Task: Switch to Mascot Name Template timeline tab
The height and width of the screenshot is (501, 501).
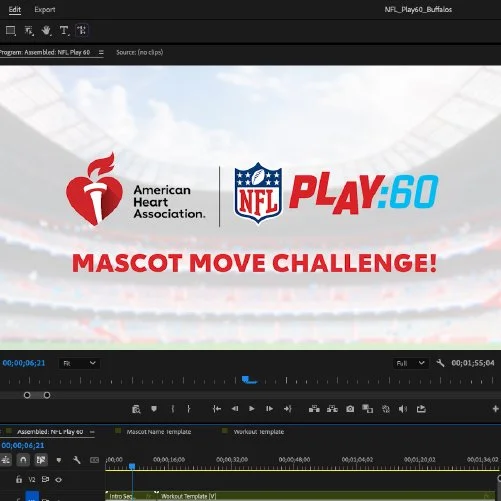Action: tap(159, 432)
